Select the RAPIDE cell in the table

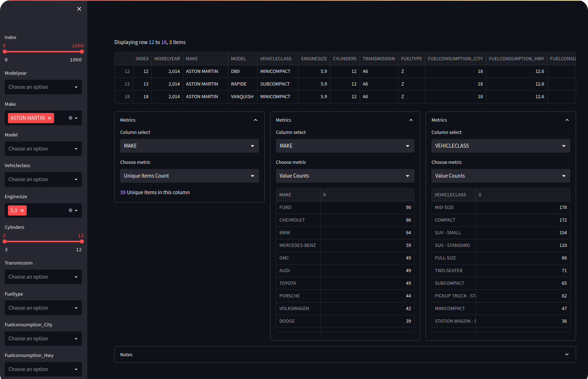point(239,84)
